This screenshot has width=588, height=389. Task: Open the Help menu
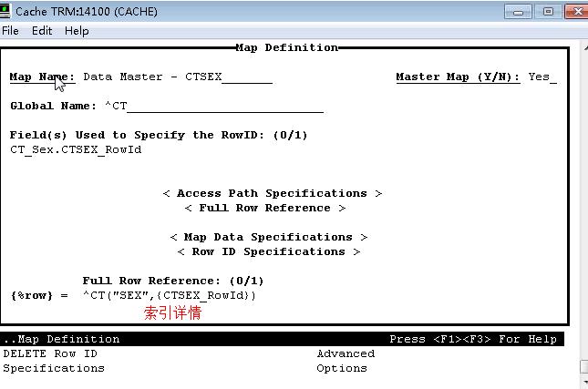(77, 31)
